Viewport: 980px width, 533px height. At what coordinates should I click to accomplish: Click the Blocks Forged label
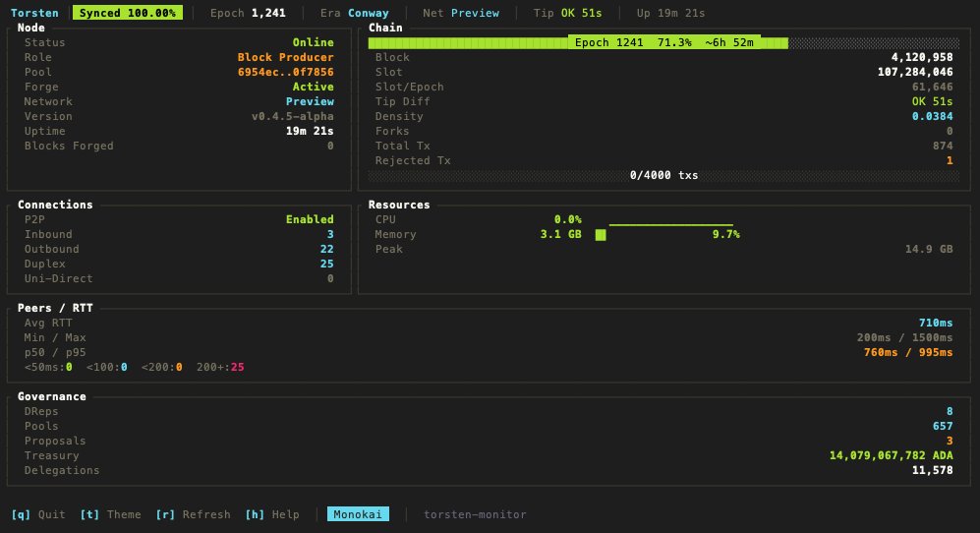[69, 146]
